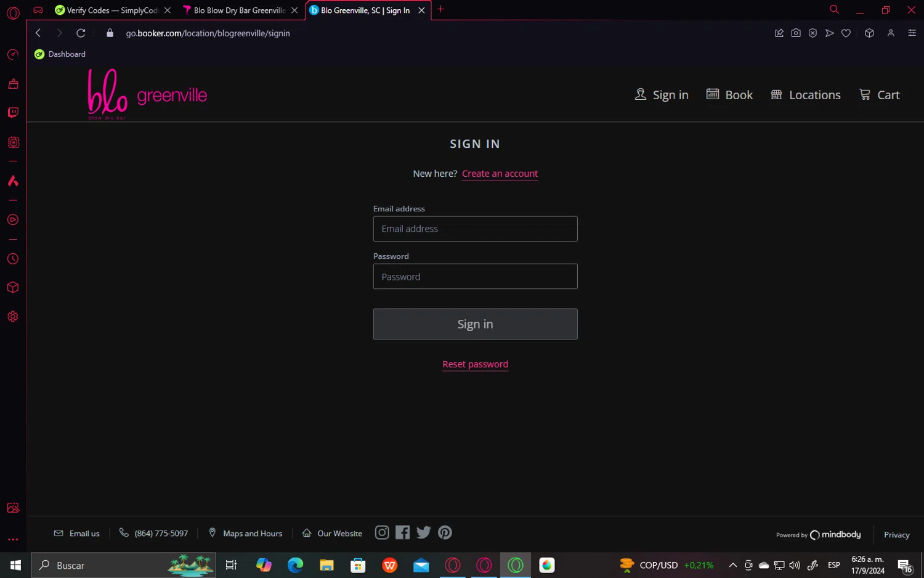The height and width of the screenshot is (578, 924).
Task: Open the Player icon in sidebar
Action: point(13,220)
